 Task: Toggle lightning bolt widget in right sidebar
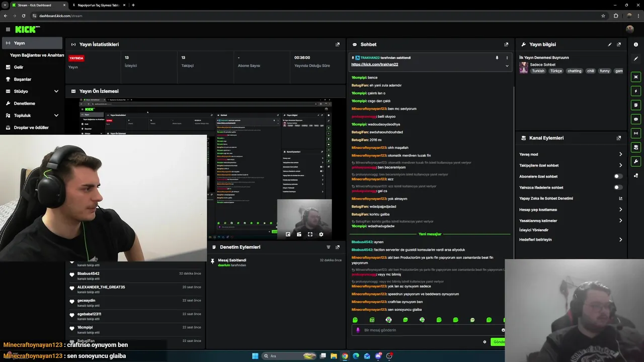pyautogui.click(x=636, y=91)
